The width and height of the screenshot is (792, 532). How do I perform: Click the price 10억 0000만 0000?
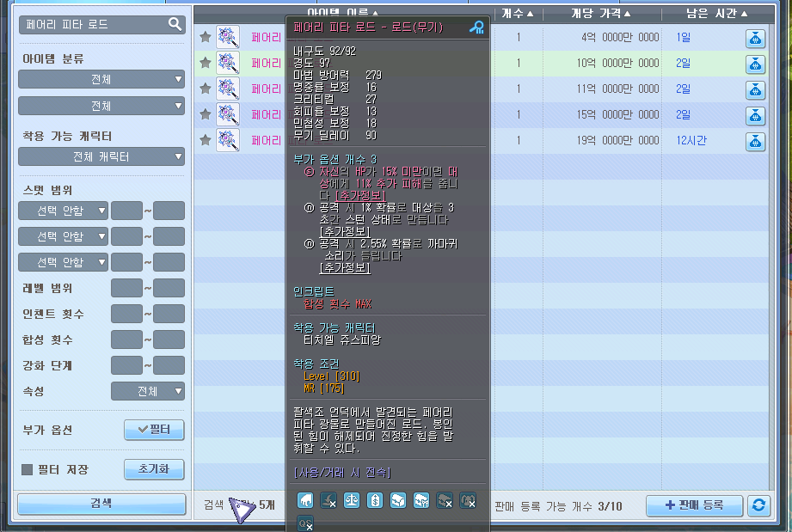[617, 63]
